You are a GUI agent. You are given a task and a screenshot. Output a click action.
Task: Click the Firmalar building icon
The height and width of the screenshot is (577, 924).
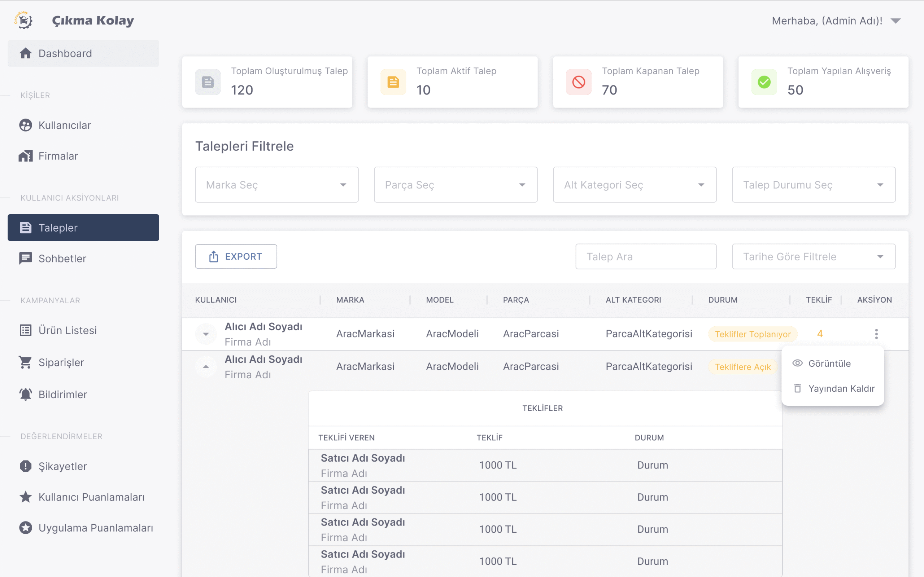tap(26, 156)
